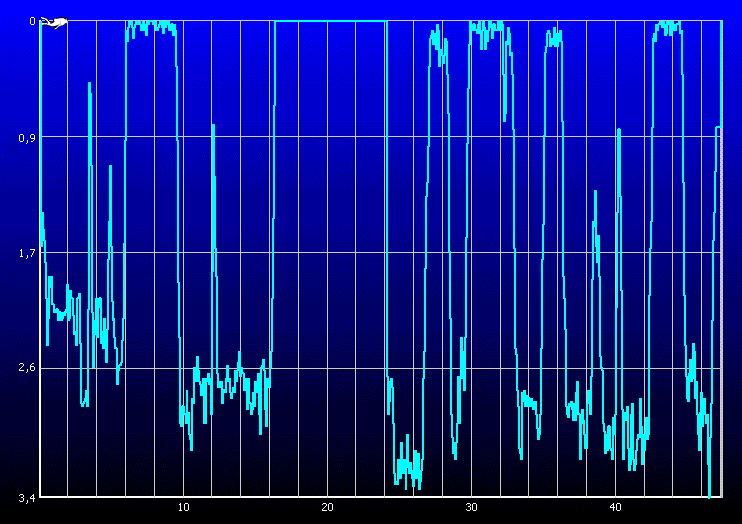
Task: Click the first sharp spike near 4 minutes
Action: click(x=89, y=85)
